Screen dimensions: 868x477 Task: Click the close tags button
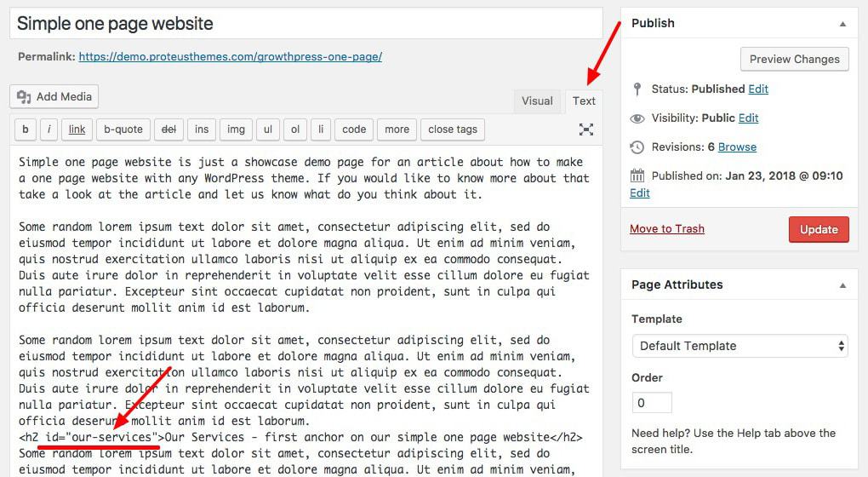click(453, 129)
